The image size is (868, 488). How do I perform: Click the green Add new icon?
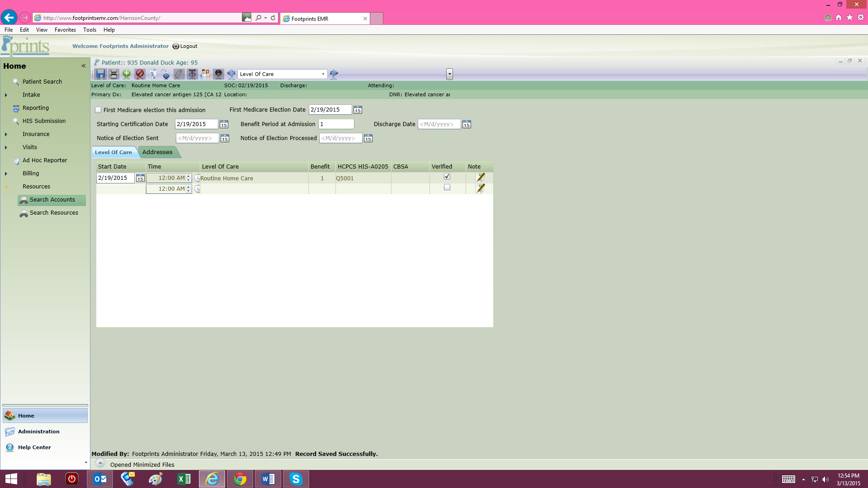pyautogui.click(x=127, y=74)
